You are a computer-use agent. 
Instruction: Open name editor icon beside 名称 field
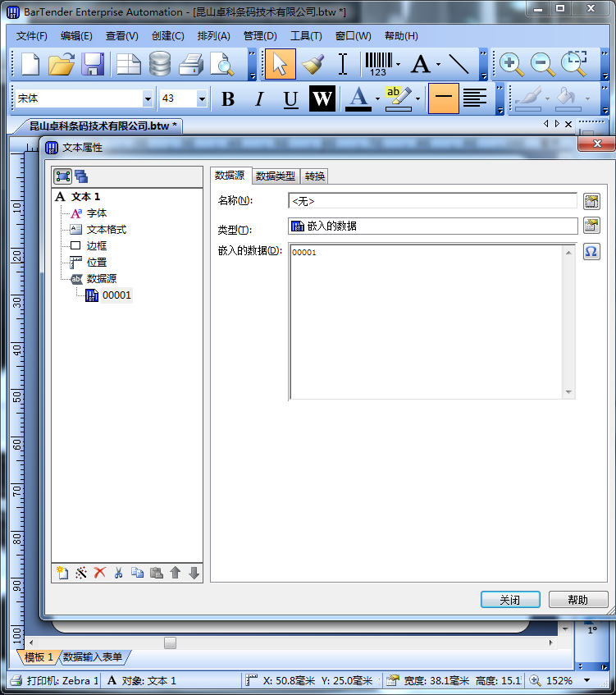coord(591,201)
